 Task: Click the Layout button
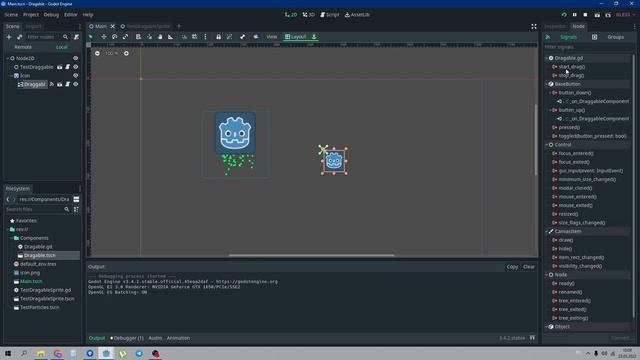(296, 37)
